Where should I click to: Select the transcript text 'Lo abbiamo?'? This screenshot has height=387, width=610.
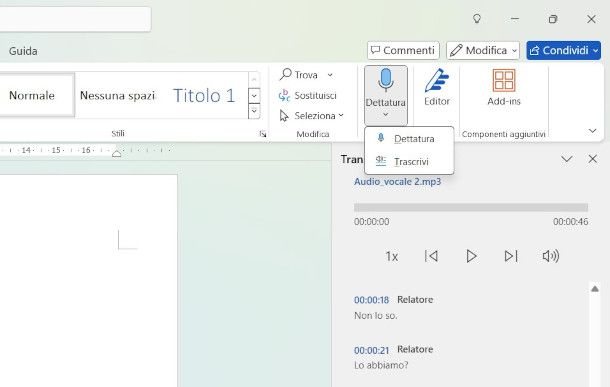(381, 365)
